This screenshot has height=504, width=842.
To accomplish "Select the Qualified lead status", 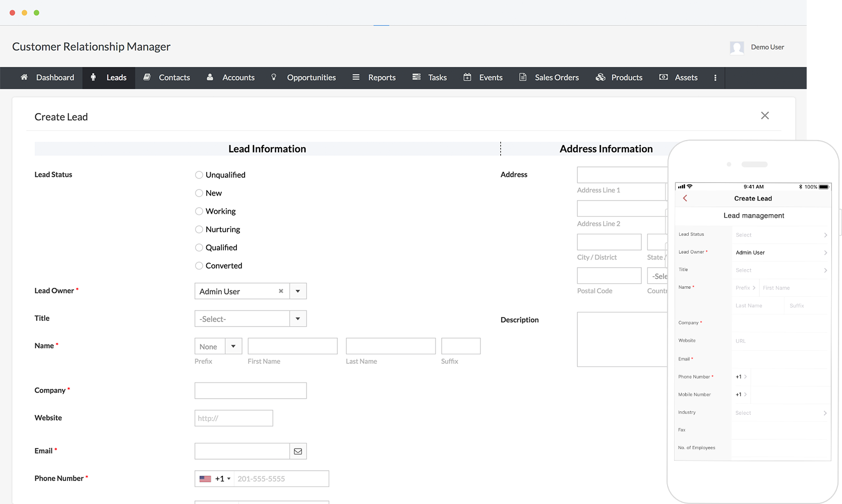I will click(199, 247).
